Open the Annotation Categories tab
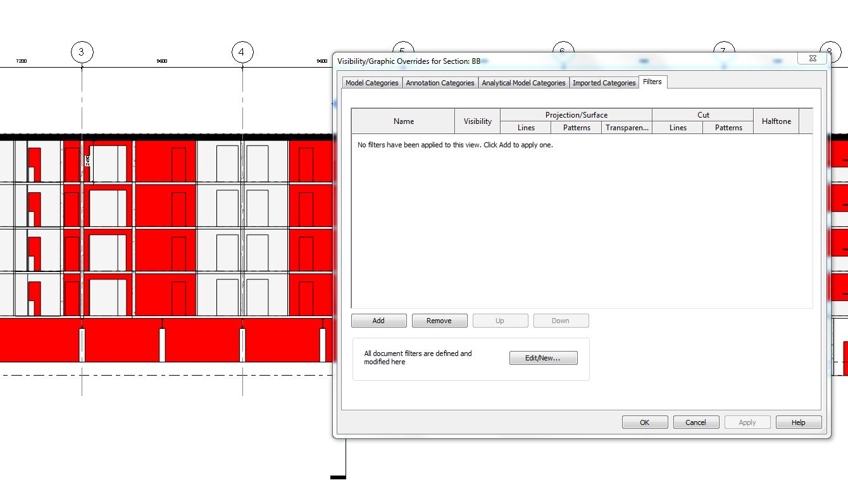Image resolution: width=848 pixels, height=504 pixels. tap(440, 83)
